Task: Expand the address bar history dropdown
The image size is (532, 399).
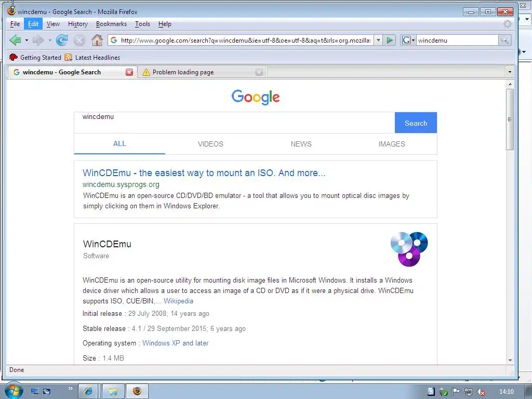Action: [378, 41]
